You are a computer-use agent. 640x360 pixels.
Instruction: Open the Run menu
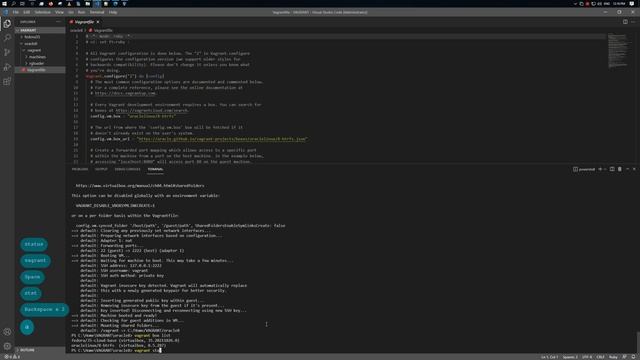[81, 12]
